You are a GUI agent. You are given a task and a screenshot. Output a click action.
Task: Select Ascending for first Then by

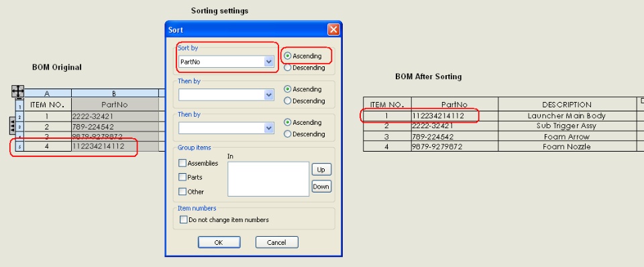tap(288, 89)
